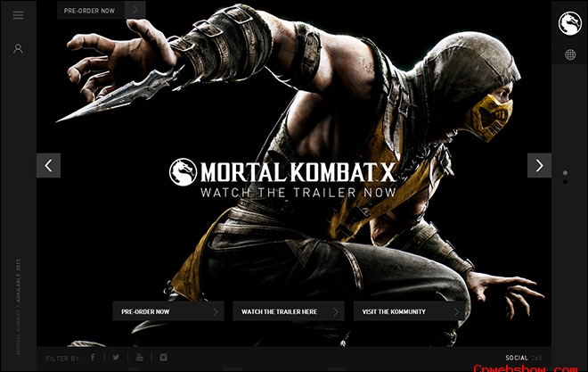588x372 pixels.
Task: Click the bottom Pre-Order Now button
Action: pyautogui.click(x=168, y=311)
